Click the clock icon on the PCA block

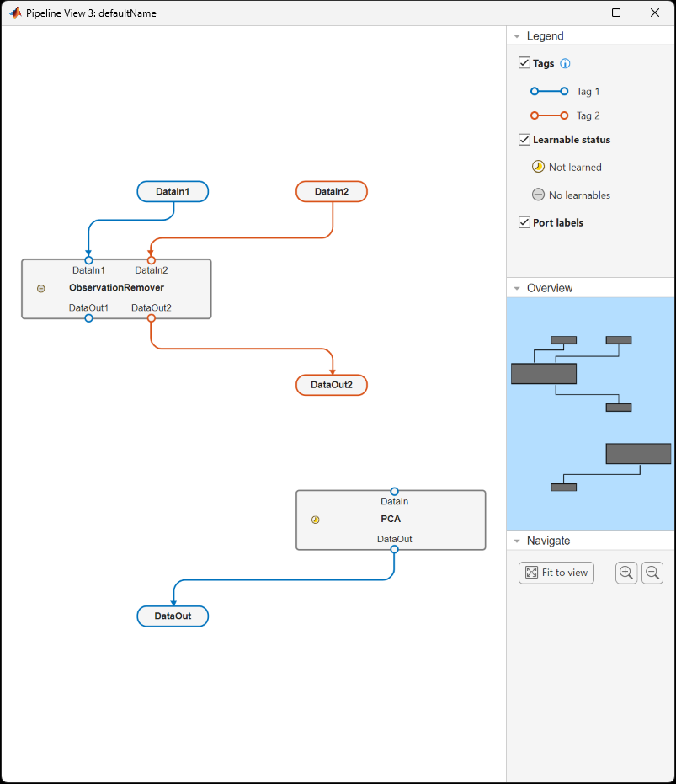pyautogui.click(x=314, y=519)
